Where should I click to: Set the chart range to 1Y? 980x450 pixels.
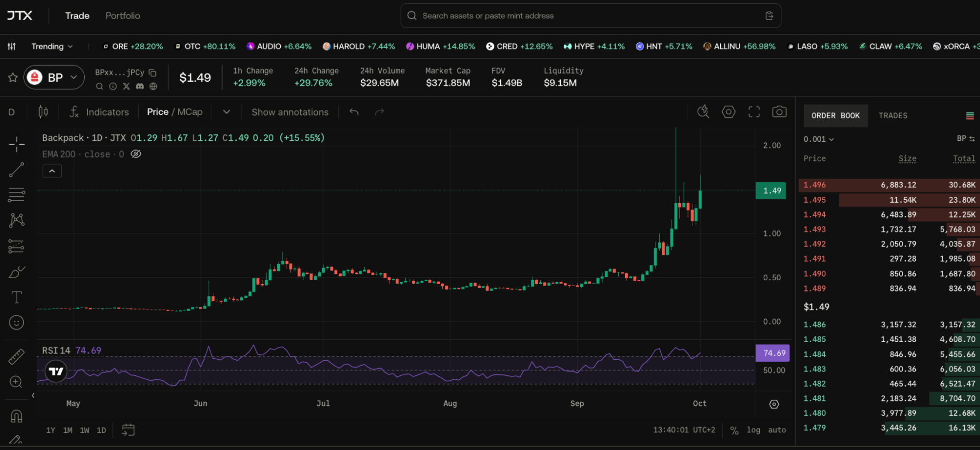pyautogui.click(x=50, y=430)
